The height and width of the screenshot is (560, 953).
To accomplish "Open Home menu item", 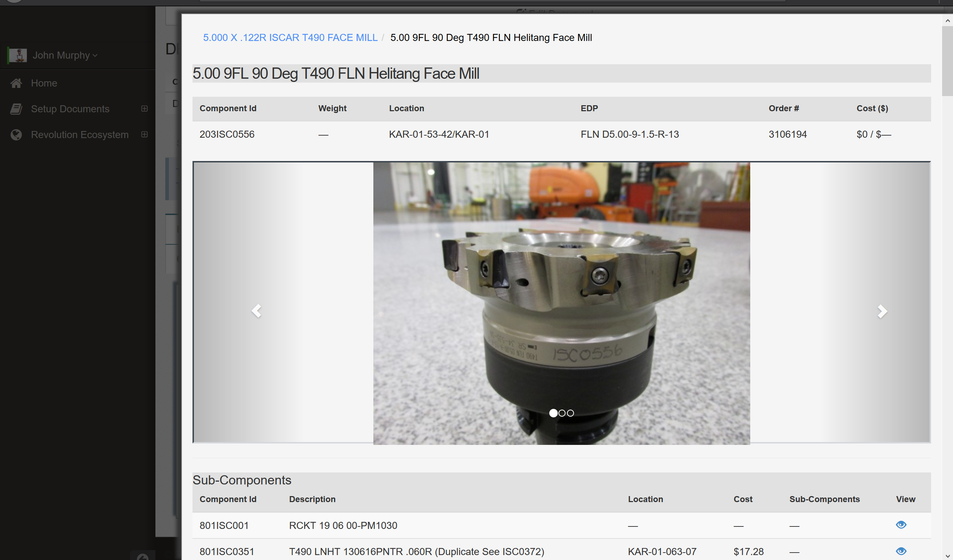I will [x=44, y=83].
